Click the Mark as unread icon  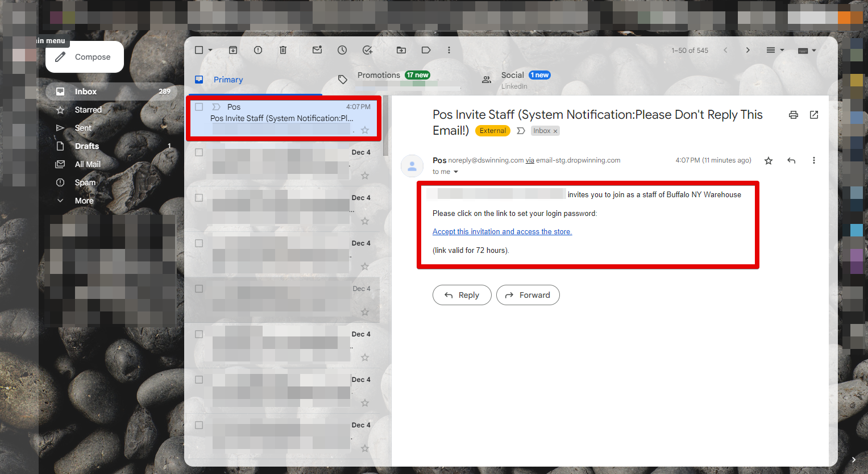[317, 50]
